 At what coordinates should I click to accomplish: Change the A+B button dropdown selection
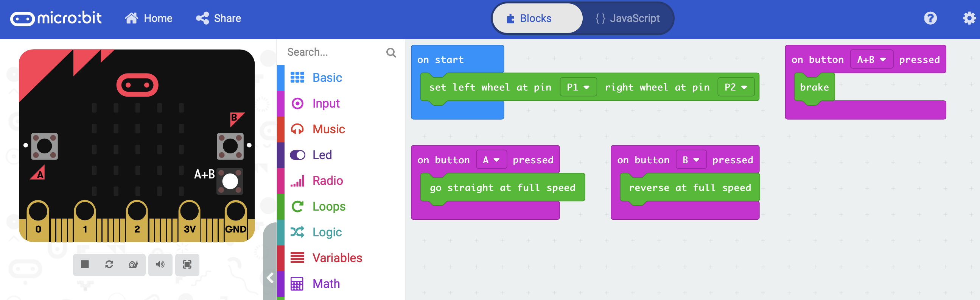click(871, 60)
